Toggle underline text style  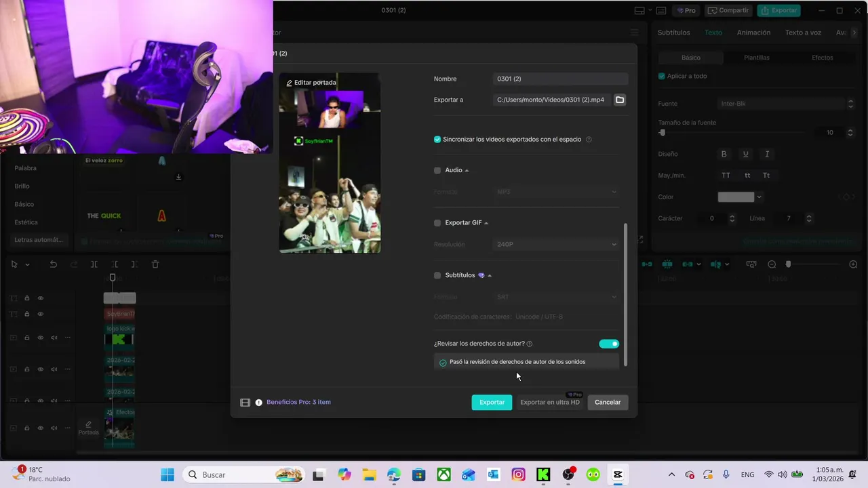(745, 154)
